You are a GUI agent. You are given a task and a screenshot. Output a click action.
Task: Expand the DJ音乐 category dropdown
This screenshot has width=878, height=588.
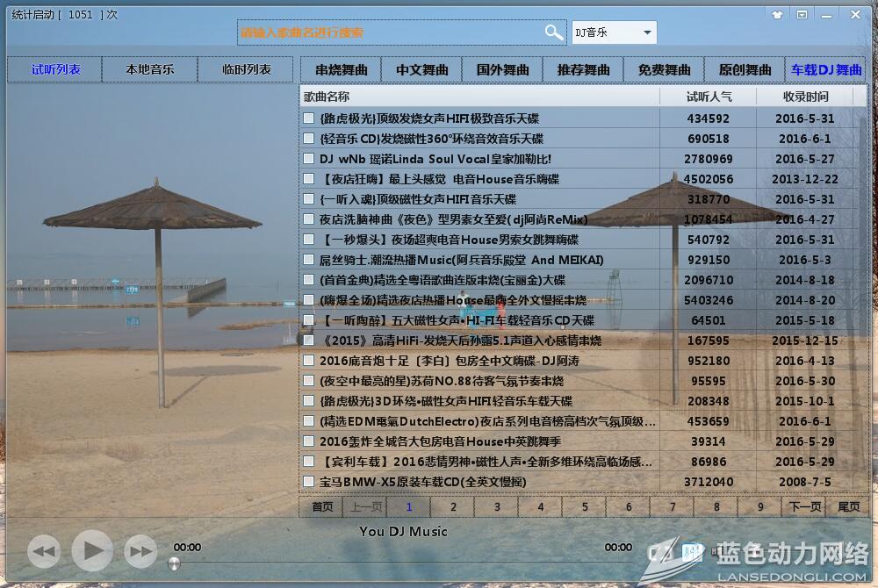click(x=647, y=32)
